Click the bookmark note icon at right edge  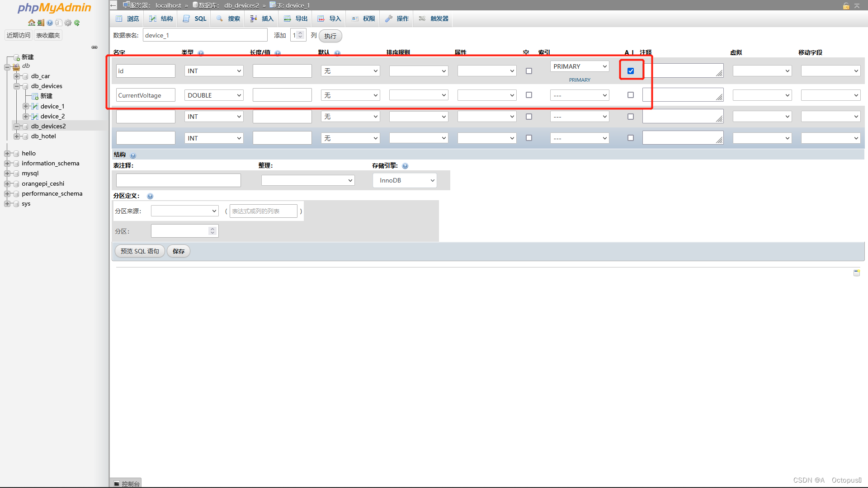pyautogui.click(x=857, y=273)
